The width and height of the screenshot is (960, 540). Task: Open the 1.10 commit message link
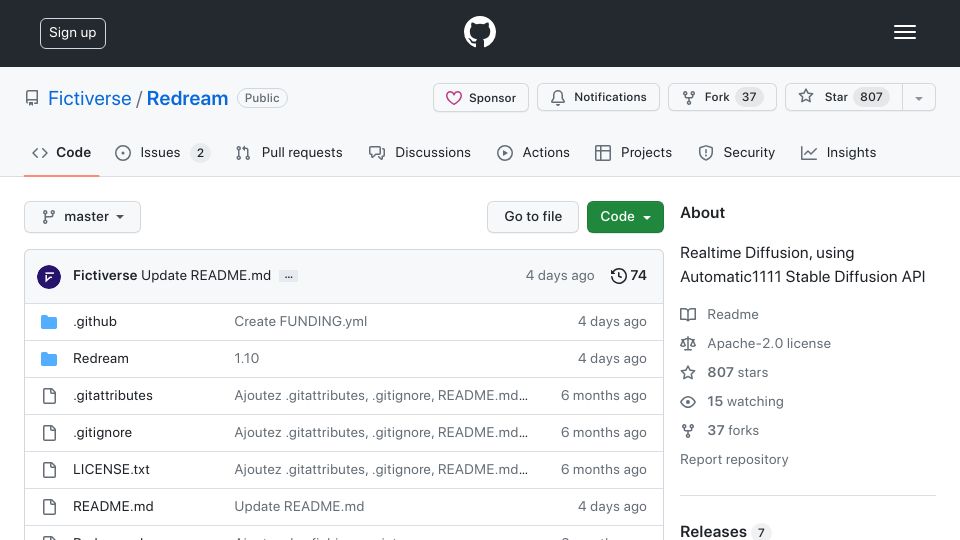point(247,359)
